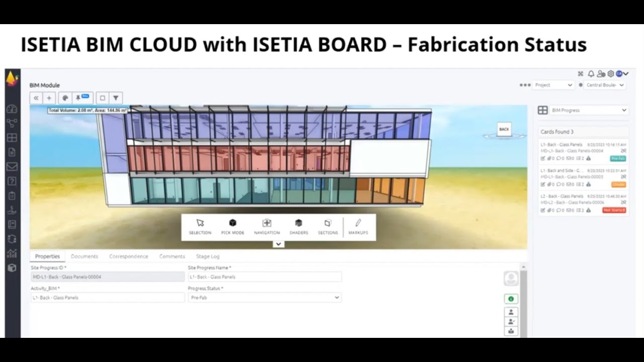Screen dimensions: 644x362
Task: Click the person-with-checkmark button
Action: click(x=511, y=322)
